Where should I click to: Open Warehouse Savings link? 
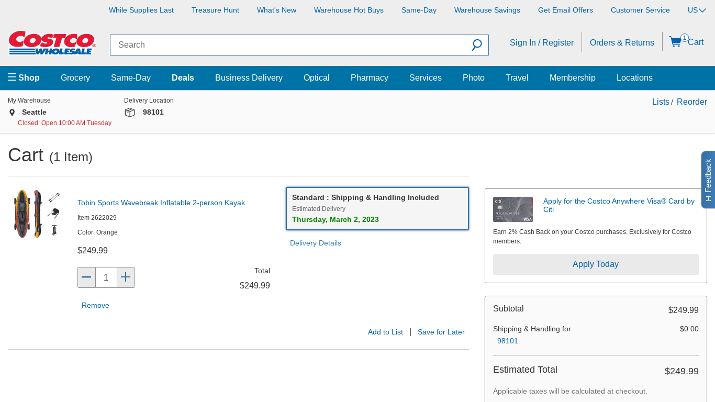click(x=487, y=10)
